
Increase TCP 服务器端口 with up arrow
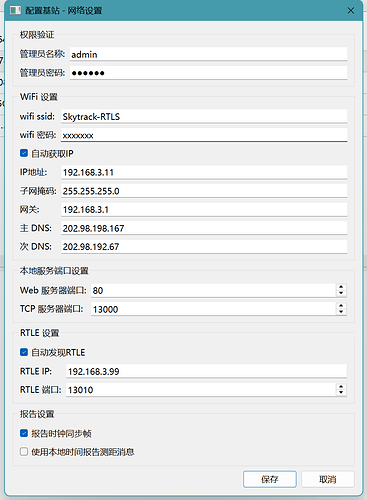coord(341,306)
